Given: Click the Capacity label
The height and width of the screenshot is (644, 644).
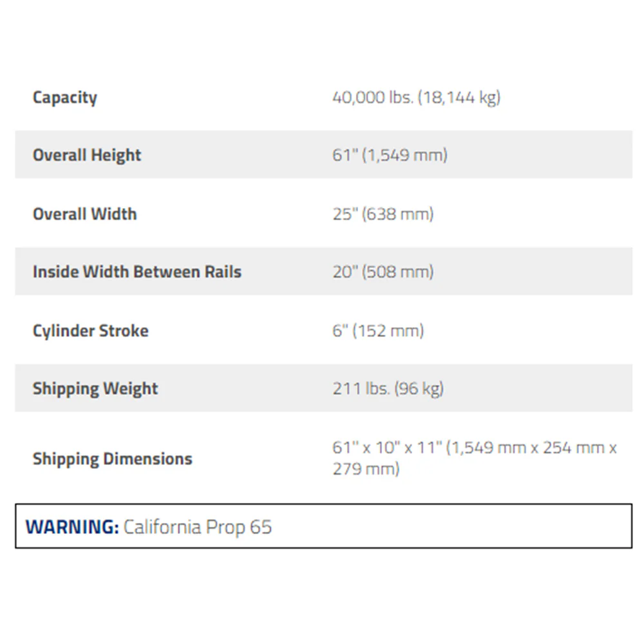Looking at the screenshot, I should pyautogui.click(x=65, y=98).
